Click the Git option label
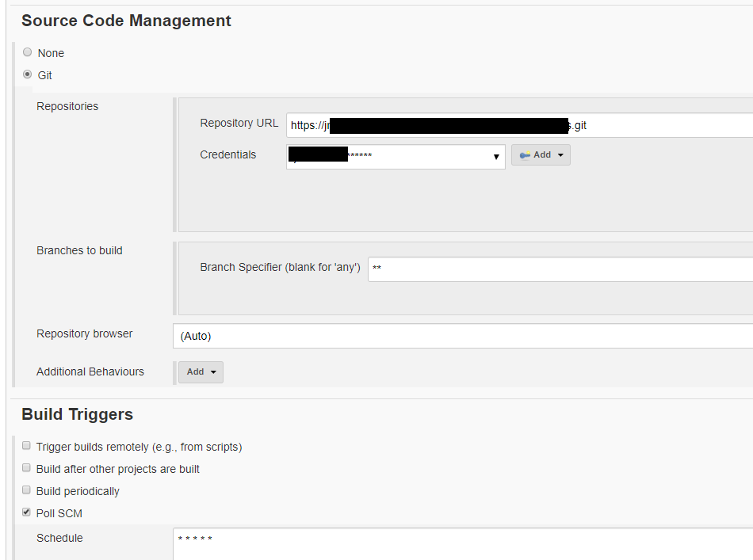This screenshot has width=753, height=560. click(x=44, y=75)
